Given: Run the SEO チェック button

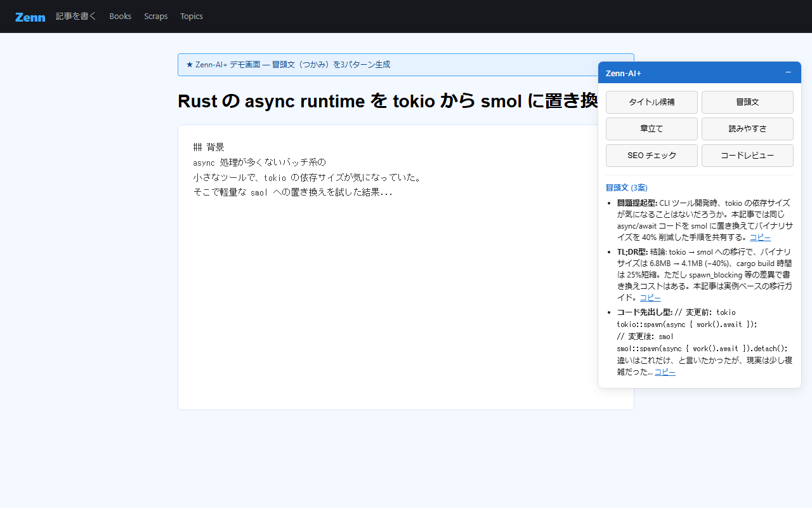Looking at the screenshot, I should [x=652, y=156].
